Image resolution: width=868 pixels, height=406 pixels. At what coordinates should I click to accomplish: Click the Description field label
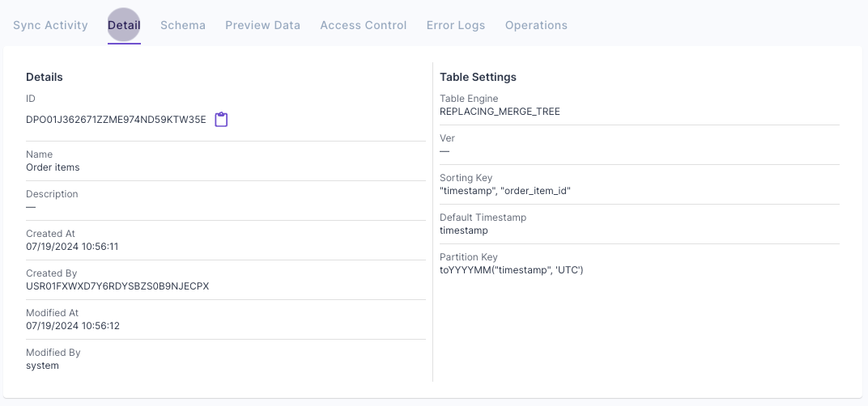click(52, 194)
